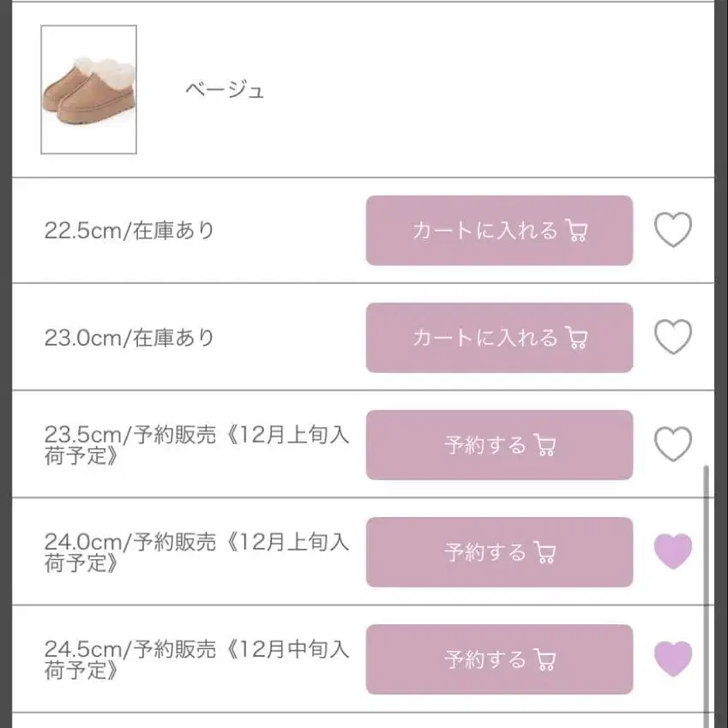Favorite the 23.0cm size with the heart icon
This screenshot has height=728, width=728.
pos(673,336)
